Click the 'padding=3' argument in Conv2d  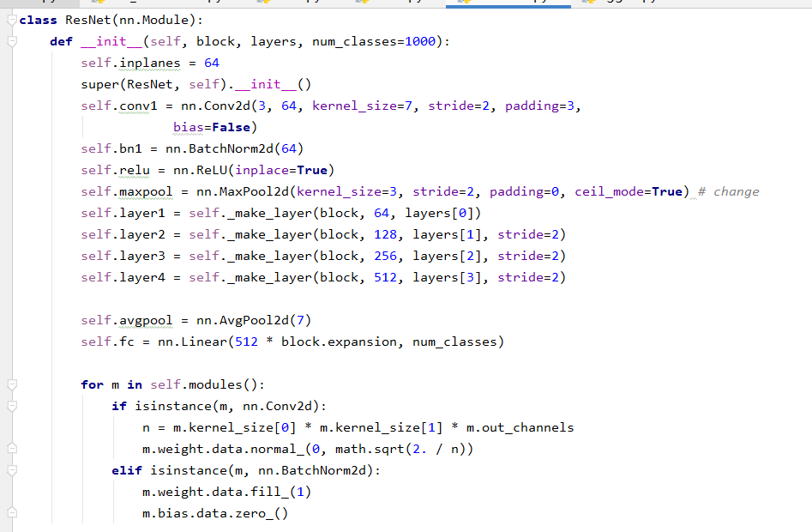pos(539,106)
